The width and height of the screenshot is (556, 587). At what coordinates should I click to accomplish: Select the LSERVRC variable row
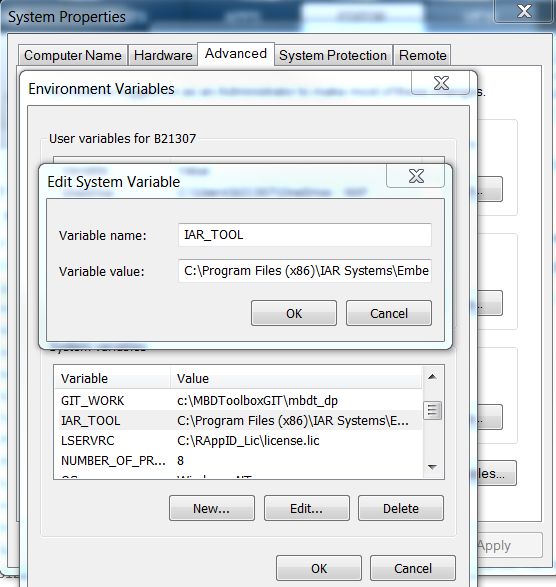238,441
